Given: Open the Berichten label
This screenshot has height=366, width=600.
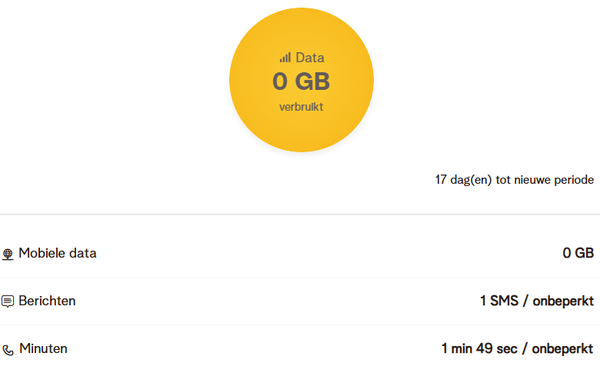Looking at the screenshot, I should tap(47, 301).
